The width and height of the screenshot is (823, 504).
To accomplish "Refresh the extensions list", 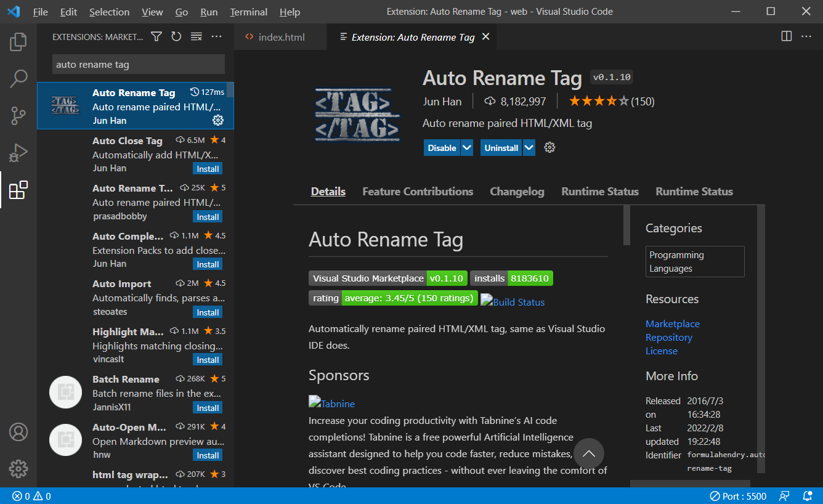I will (176, 37).
